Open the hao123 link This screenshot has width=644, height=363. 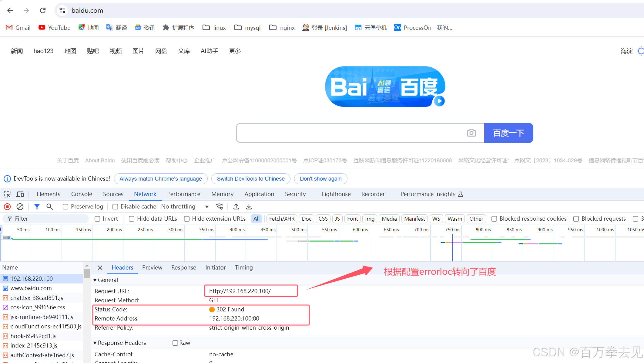pyautogui.click(x=43, y=51)
